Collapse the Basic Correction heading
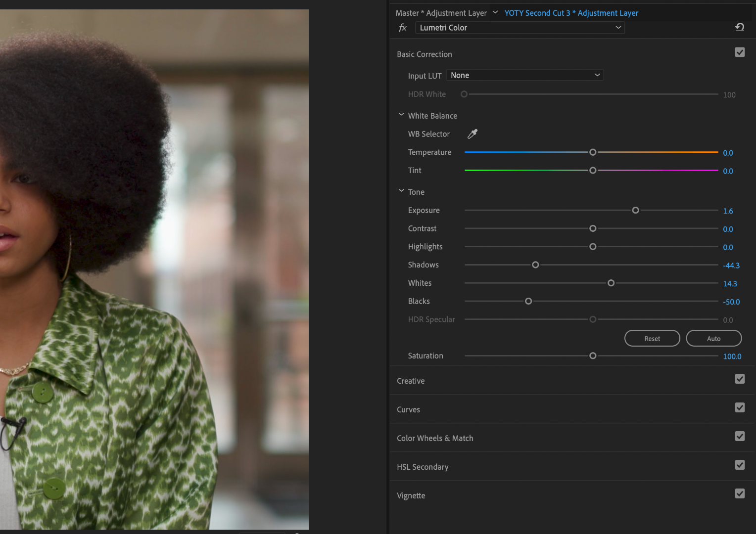756x534 pixels. click(424, 54)
